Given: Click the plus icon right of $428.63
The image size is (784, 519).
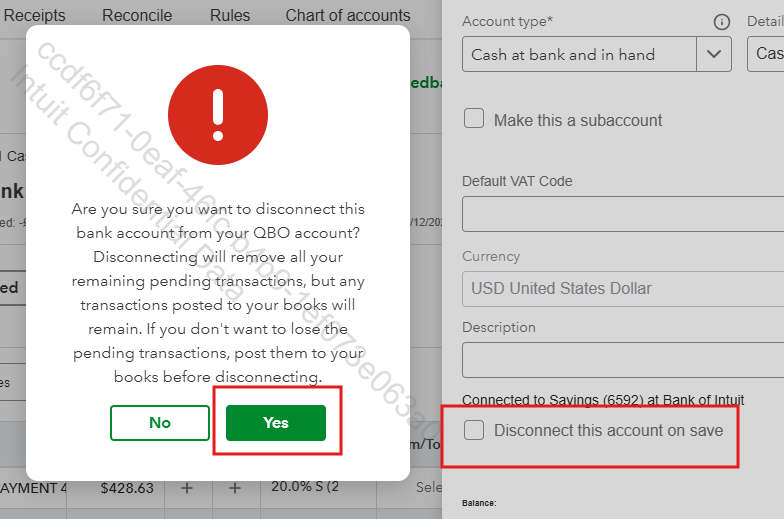Looking at the screenshot, I should (187, 487).
